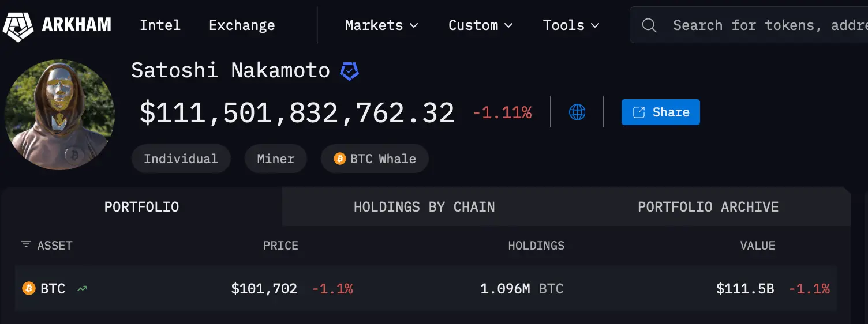868x324 pixels.
Task: Click the Miner tag
Action: coord(275,159)
